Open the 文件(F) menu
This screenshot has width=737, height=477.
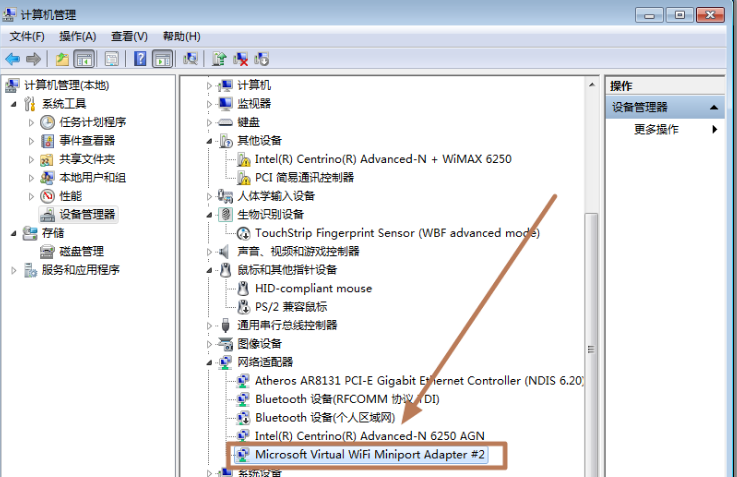(x=27, y=36)
